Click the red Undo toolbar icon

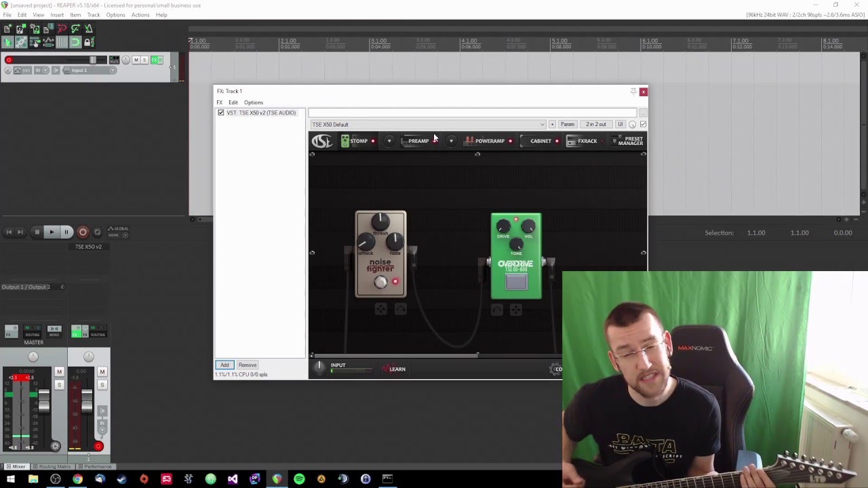62,28
